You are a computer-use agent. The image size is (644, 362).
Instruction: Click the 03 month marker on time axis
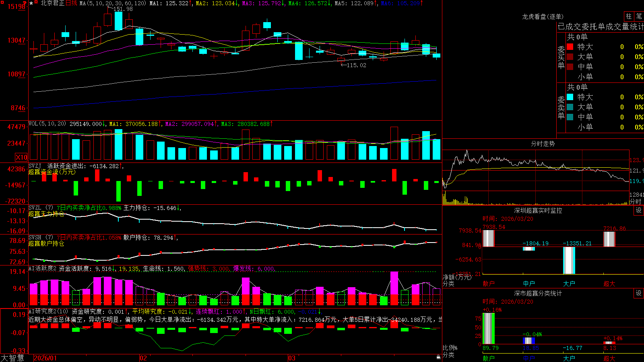pyautogui.click(x=292, y=358)
